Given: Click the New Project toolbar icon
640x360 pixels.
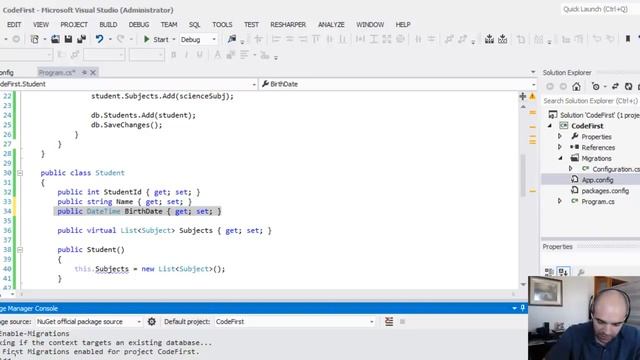Looking at the screenshot, I should pyautogui.click(x=35, y=39).
